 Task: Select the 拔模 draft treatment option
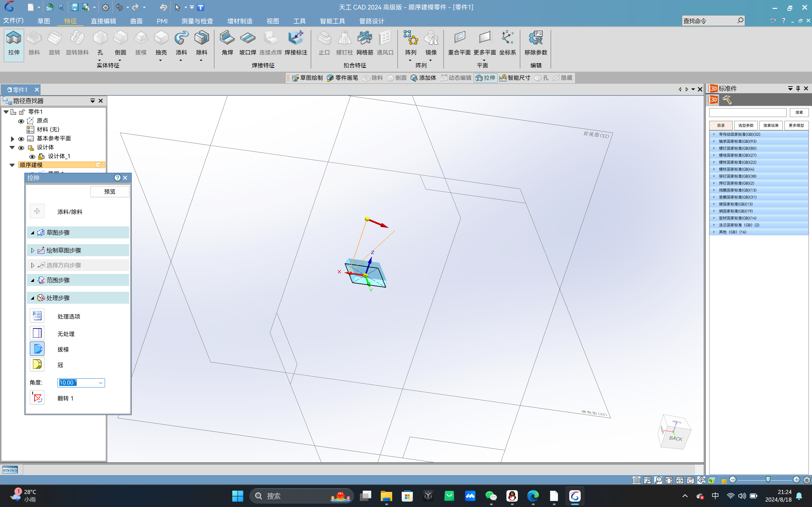click(37, 349)
